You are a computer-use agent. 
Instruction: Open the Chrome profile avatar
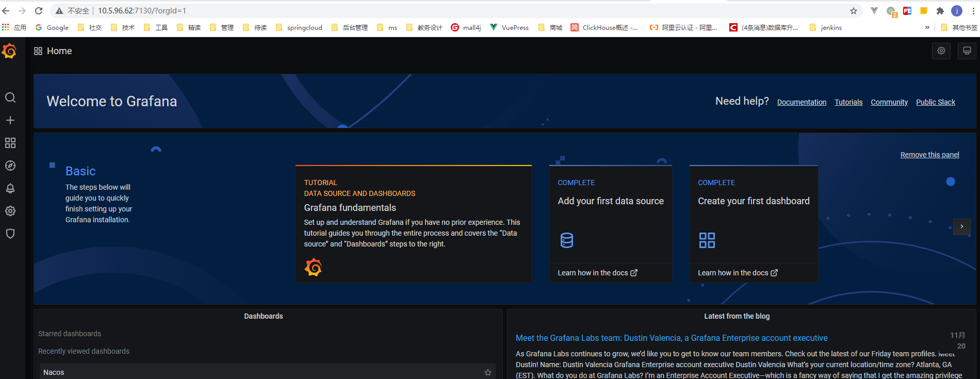click(x=957, y=11)
